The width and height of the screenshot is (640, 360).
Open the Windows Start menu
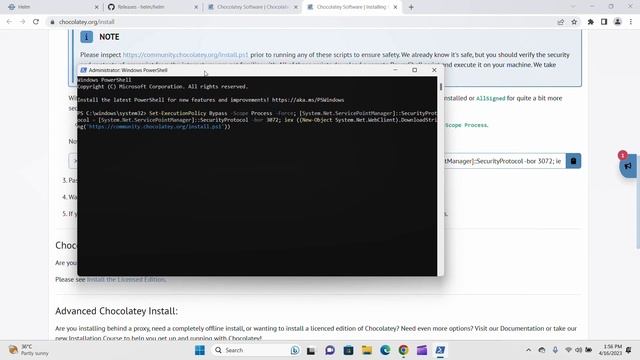tap(200, 350)
